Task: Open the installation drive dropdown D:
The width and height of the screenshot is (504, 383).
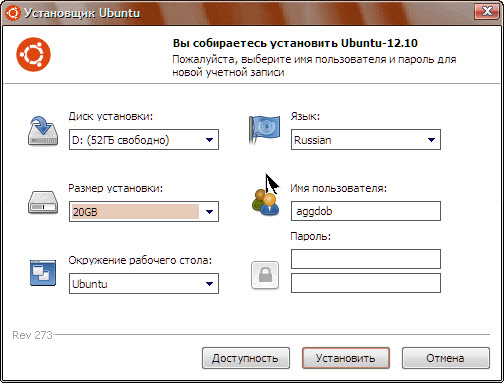Action: click(144, 140)
